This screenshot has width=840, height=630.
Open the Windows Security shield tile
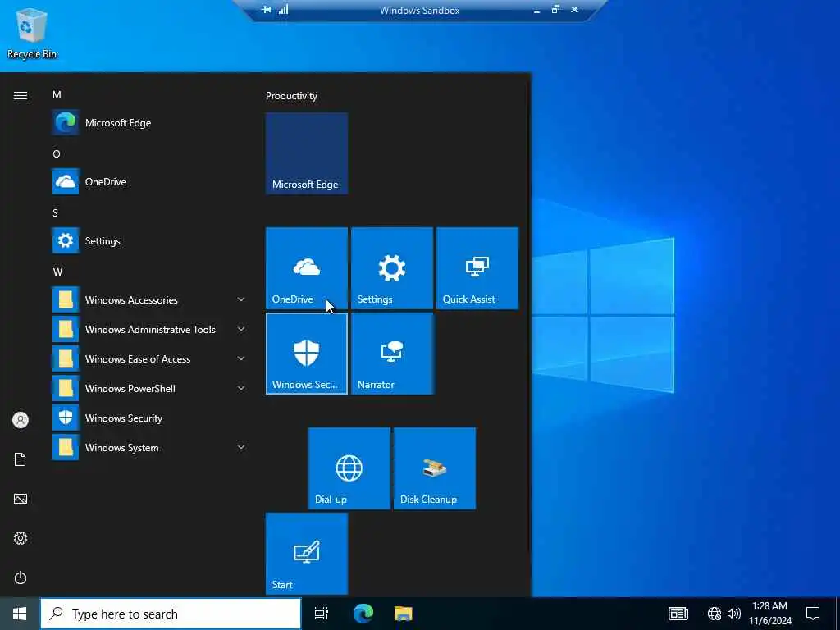point(307,354)
